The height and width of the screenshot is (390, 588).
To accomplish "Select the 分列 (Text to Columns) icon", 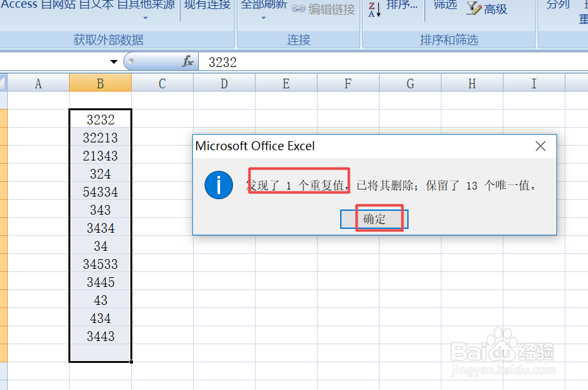I will [x=558, y=5].
